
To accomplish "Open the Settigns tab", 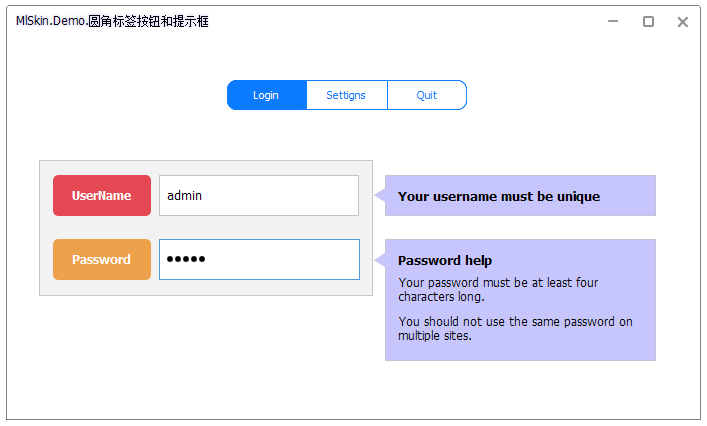I will click(x=346, y=95).
